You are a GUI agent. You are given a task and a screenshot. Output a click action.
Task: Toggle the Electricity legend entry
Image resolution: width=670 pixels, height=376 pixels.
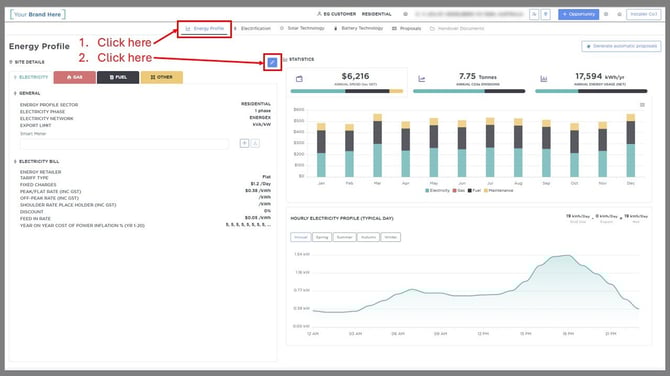(x=437, y=191)
